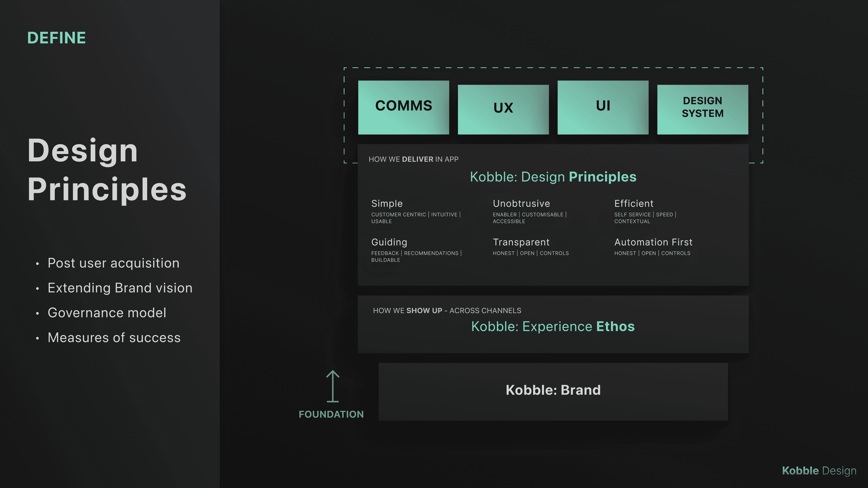
Task: Click the Guiding principle title
Action: click(389, 242)
